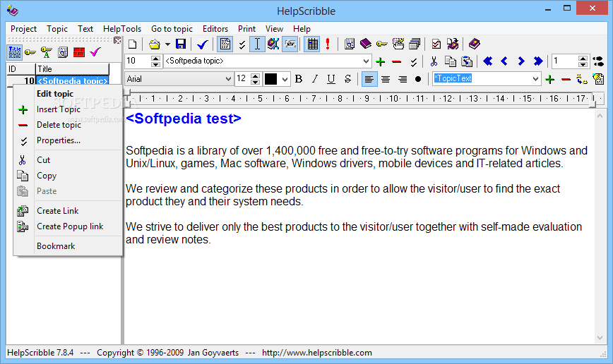Click the footsteps browse sequence icon
Screen dimensions: 613x364
coord(598,61)
